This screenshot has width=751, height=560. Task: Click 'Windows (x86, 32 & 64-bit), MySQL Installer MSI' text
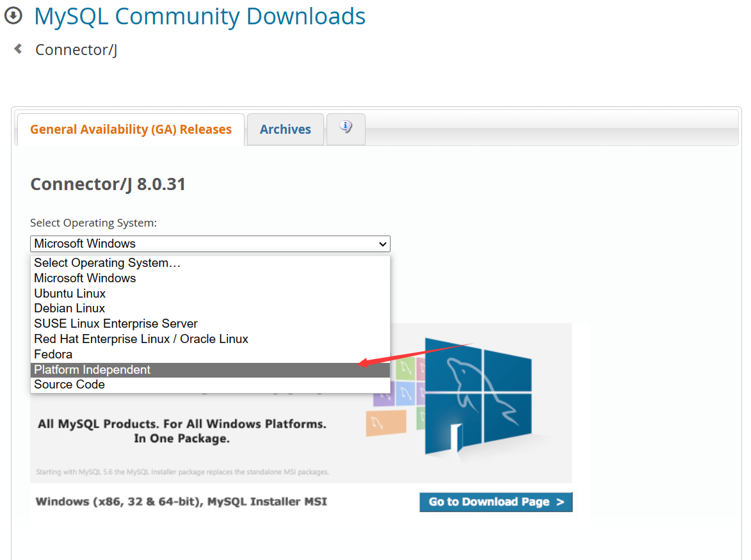[x=182, y=502]
